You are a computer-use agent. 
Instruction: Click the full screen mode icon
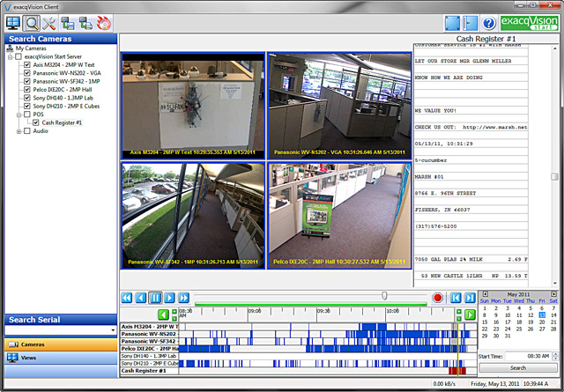tap(450, 23)
